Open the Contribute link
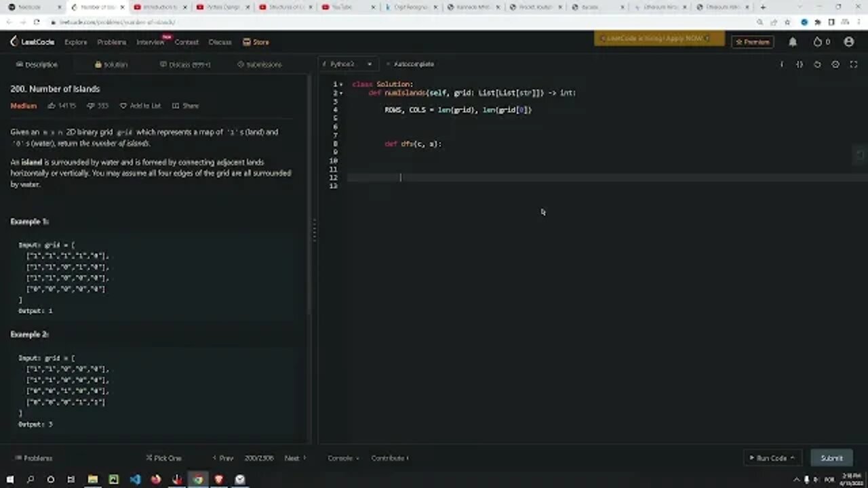The height and width of the screenshot is (488, 868). pyautogui.click(x=390, y=458)
